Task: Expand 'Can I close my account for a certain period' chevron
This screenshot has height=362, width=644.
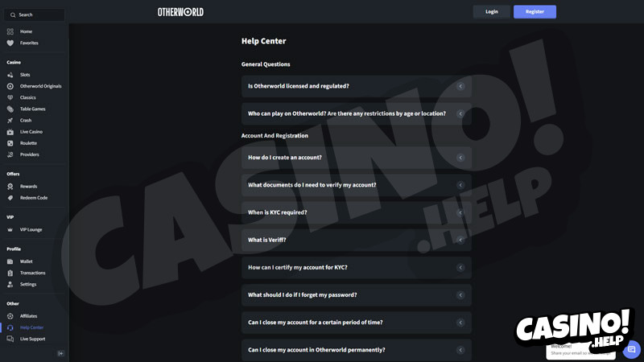Action: point(460,323)
